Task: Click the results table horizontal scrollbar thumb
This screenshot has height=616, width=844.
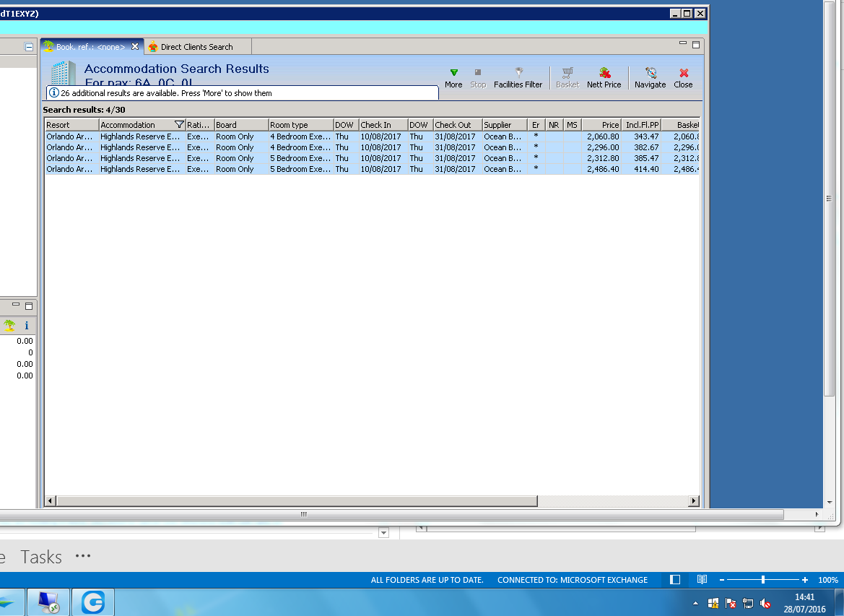Action: click(x=297, y=500)
